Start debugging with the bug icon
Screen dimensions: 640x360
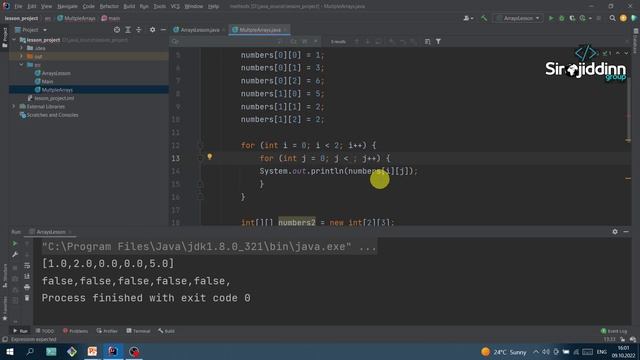[x=562, y=18]
